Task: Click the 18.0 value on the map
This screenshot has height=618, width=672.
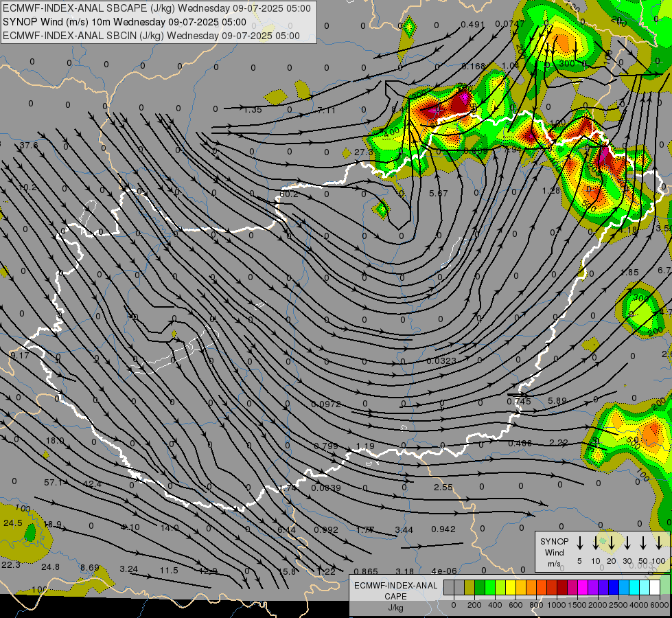Action: tap(55, 440)
